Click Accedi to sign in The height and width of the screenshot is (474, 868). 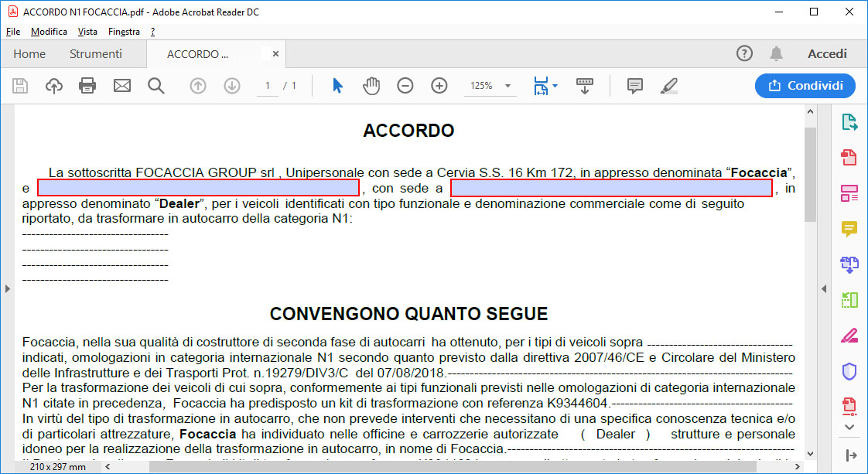[827, 53]
